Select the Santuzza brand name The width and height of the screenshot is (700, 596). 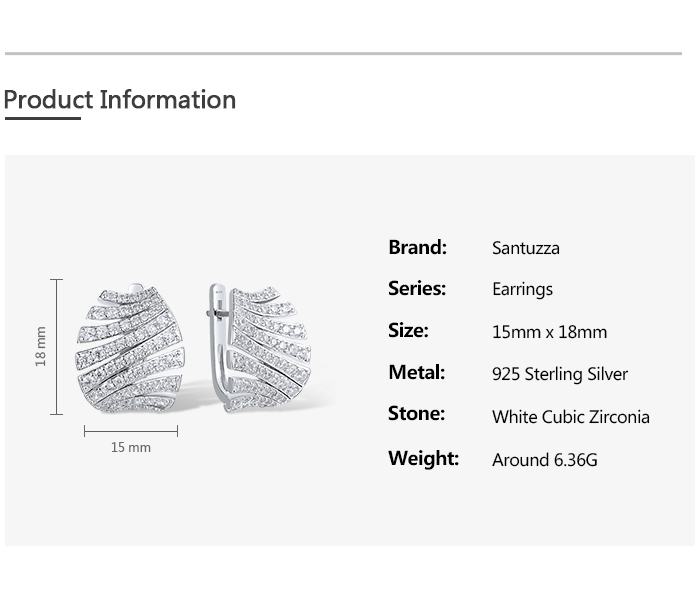point(525,248)
